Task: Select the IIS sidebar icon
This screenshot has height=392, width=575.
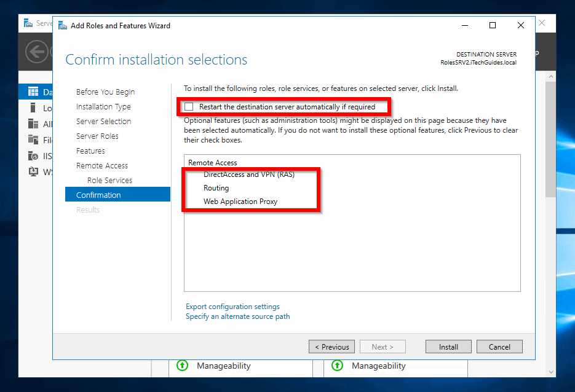Action: [x=33, y=156]
